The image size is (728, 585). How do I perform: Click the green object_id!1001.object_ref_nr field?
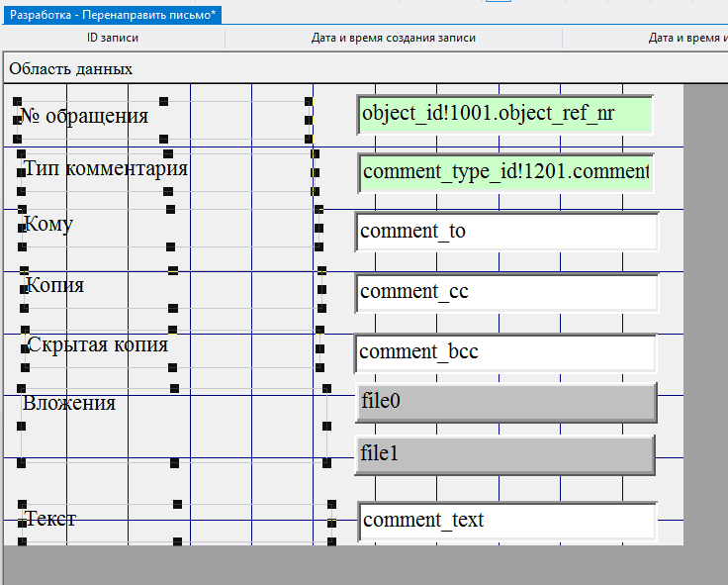(504, 115)
